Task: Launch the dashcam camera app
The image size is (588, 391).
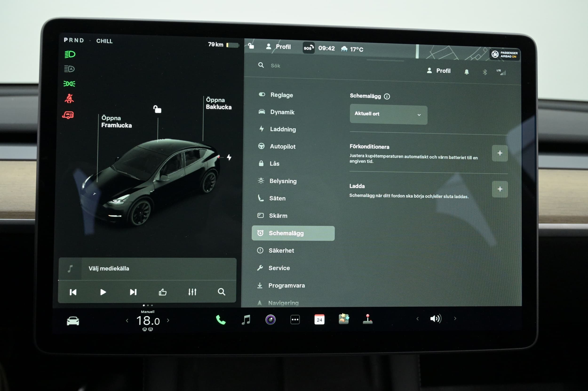Action: point(270,320)
